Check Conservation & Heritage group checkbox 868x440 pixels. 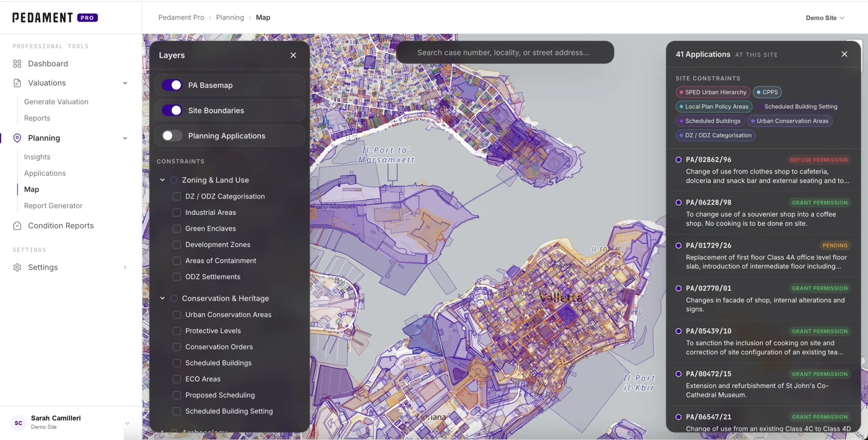coord(174,298)
